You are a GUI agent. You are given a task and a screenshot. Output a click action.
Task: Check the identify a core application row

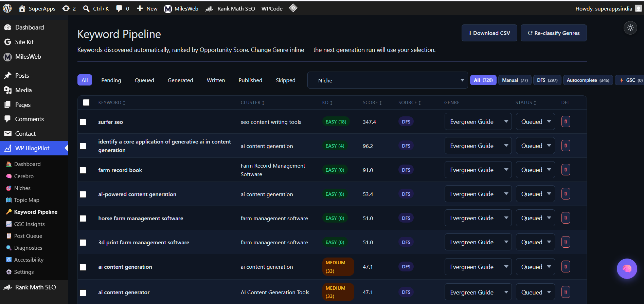[x=83, y=146]
